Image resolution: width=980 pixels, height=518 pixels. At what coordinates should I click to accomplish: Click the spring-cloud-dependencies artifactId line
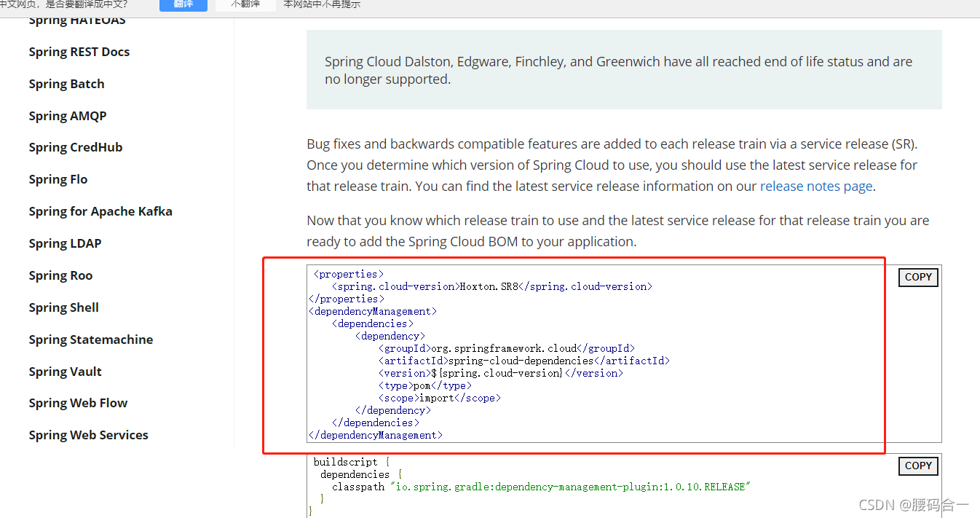pyautogui.click(x=524, y=361)
